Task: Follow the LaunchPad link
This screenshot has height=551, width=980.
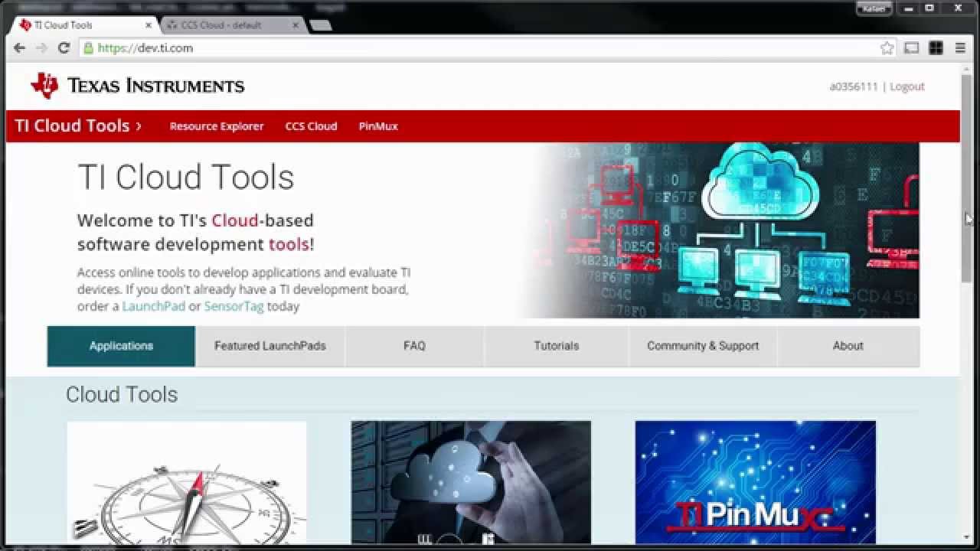Action: click(x=154, y=306)
